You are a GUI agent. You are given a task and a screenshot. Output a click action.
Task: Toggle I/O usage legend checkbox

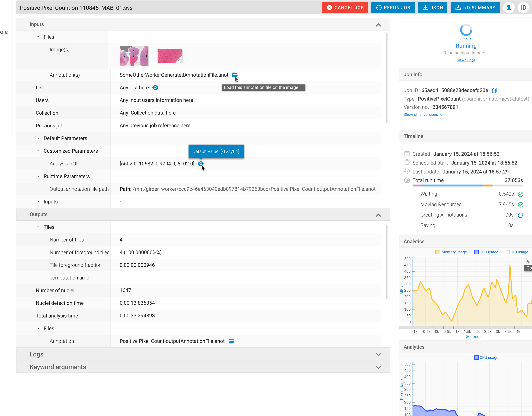508,252
